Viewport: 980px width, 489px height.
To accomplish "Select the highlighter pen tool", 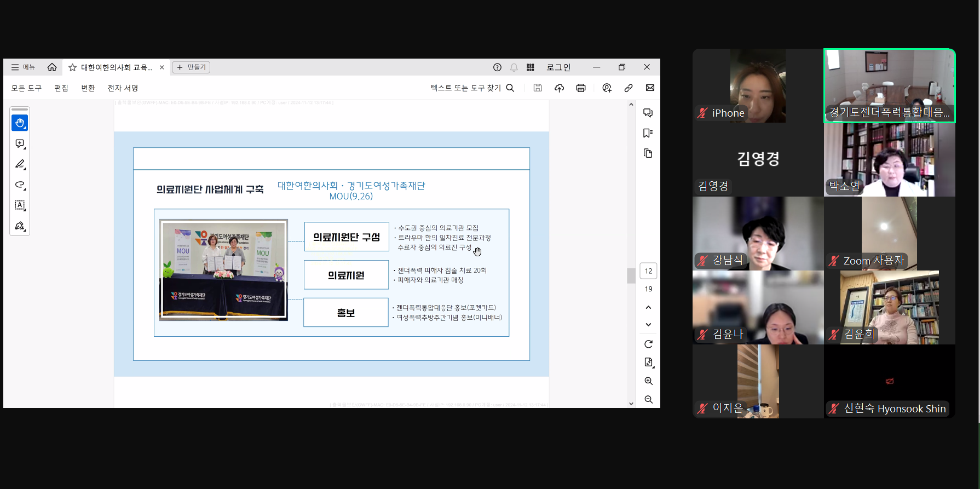I will 20,164.
